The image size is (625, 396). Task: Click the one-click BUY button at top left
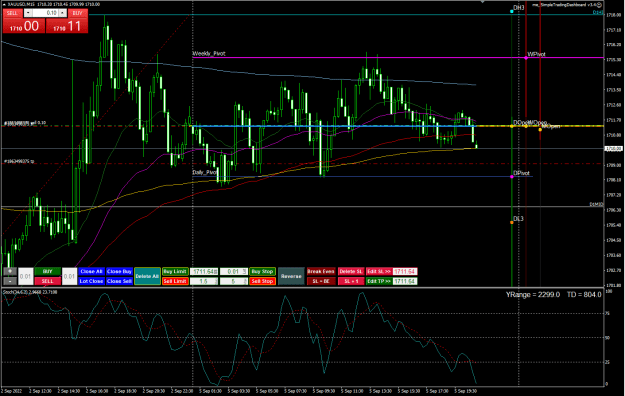point(77,13)
